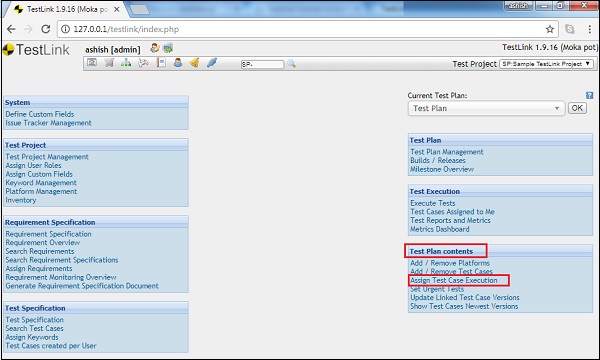The width and height of the screenshot is (600, 360).
Task: Open Add / Remove Platforms
Action: pyautogui.click(x=450, y=263)
